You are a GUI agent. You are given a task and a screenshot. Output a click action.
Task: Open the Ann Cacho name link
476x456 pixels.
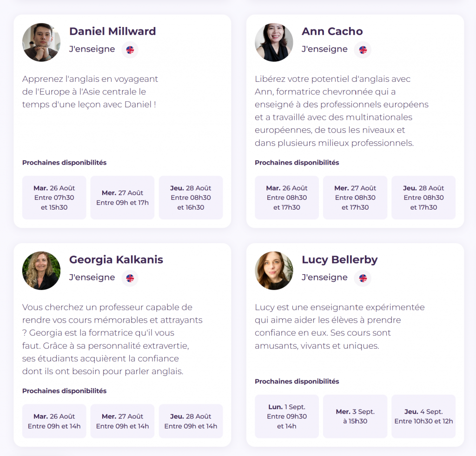(332, 31)
